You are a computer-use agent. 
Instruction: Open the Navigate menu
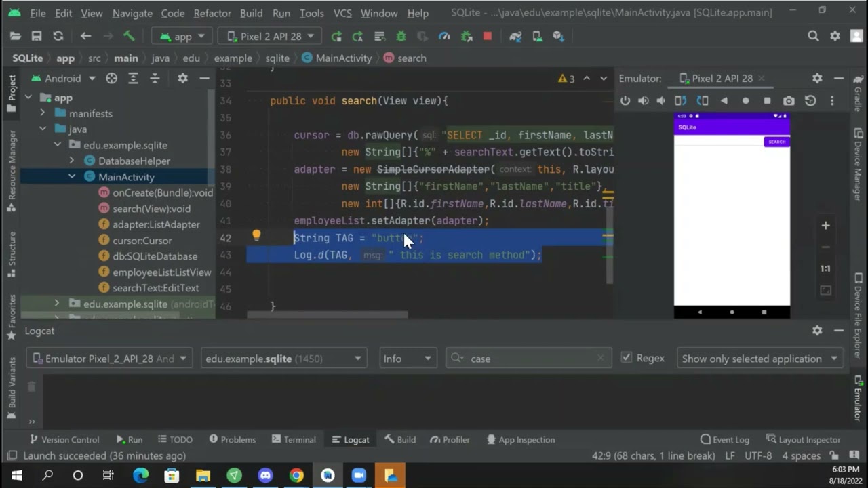pos(132,13)
